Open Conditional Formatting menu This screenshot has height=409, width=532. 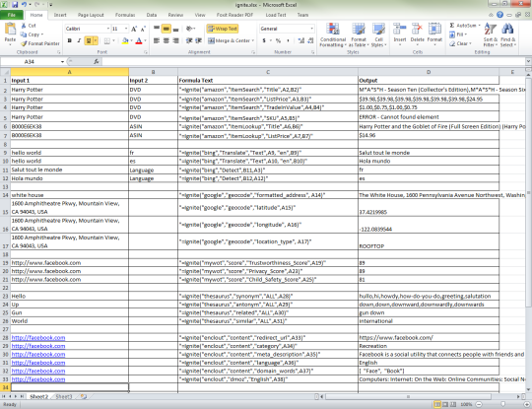[333, 34]
